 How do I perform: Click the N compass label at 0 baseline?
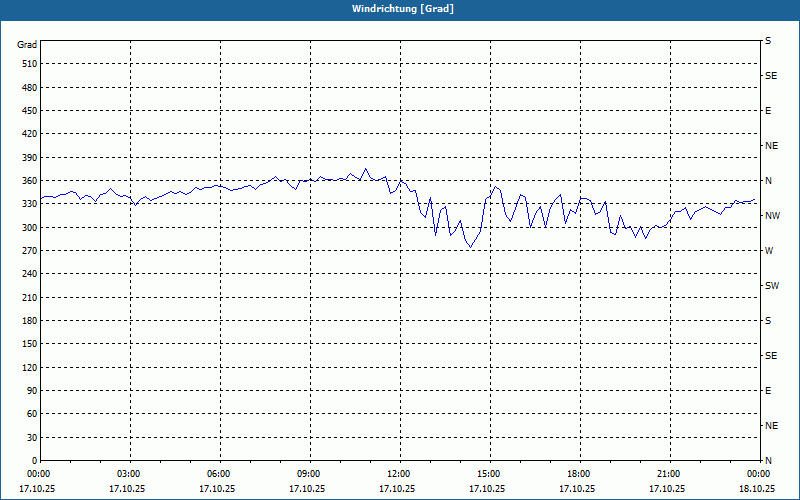tap(769, 461)
